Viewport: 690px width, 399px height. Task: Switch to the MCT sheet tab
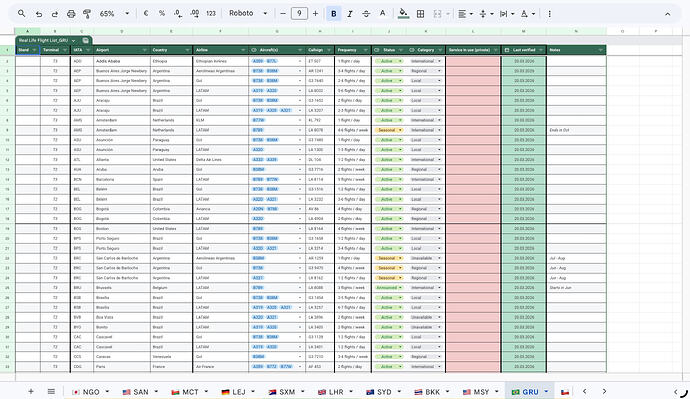point(190,392)
